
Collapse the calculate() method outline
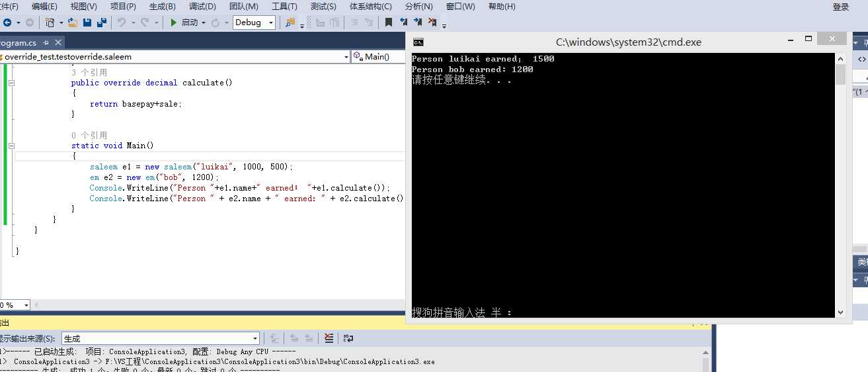pyautogui.click(x=11, y=83)
